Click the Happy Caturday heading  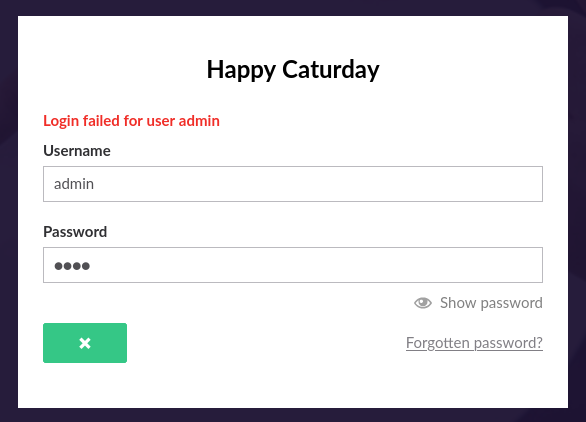pos(293,70)
